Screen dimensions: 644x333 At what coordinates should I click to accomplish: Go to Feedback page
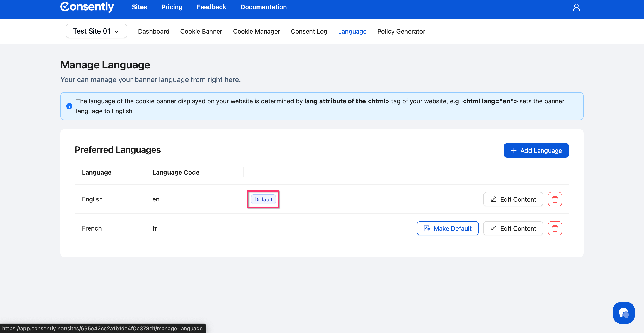(x=211, y=7)
